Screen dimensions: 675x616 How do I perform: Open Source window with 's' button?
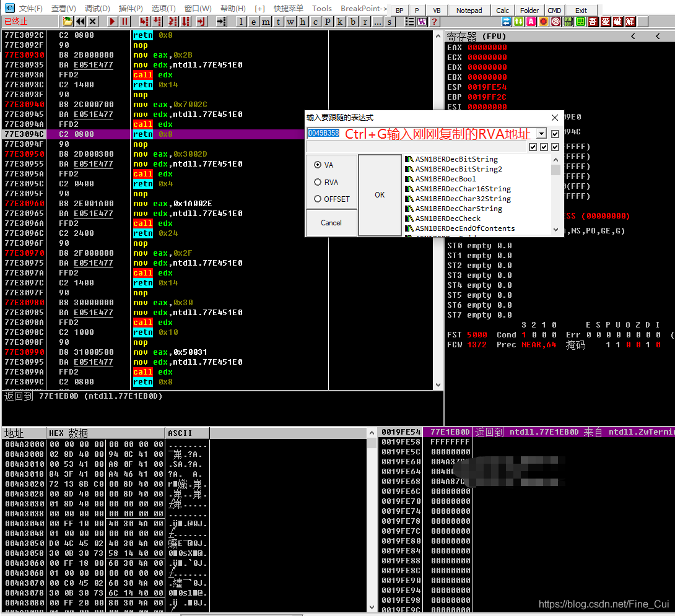click(x=390, y=22)
